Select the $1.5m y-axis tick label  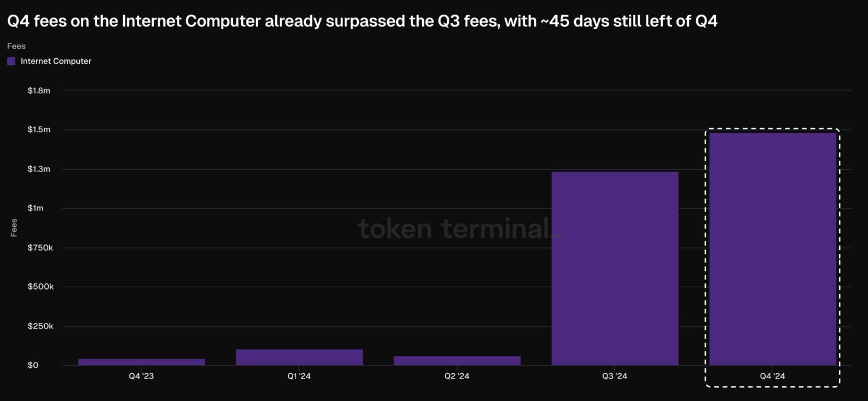pyautogui.click(x=39, y=130)
